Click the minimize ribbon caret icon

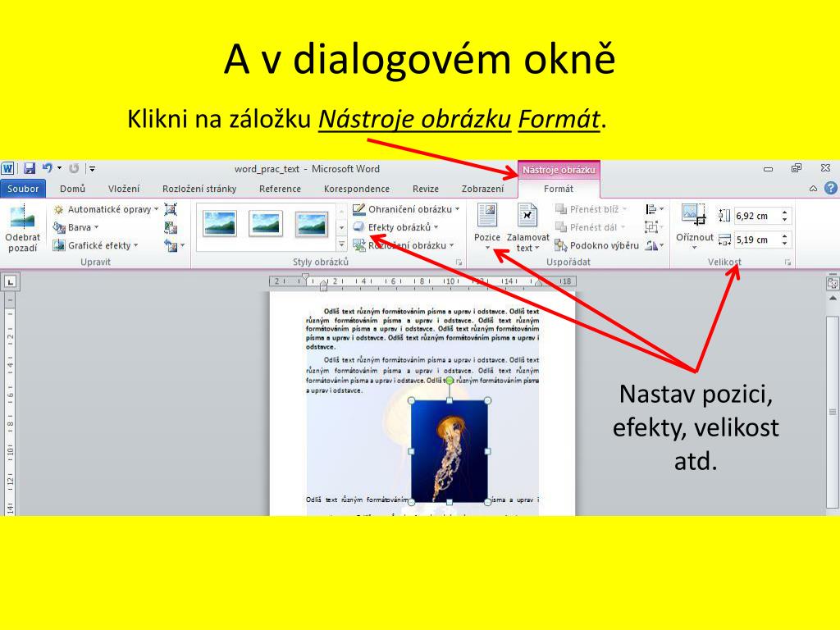click(x=813, y=189)
